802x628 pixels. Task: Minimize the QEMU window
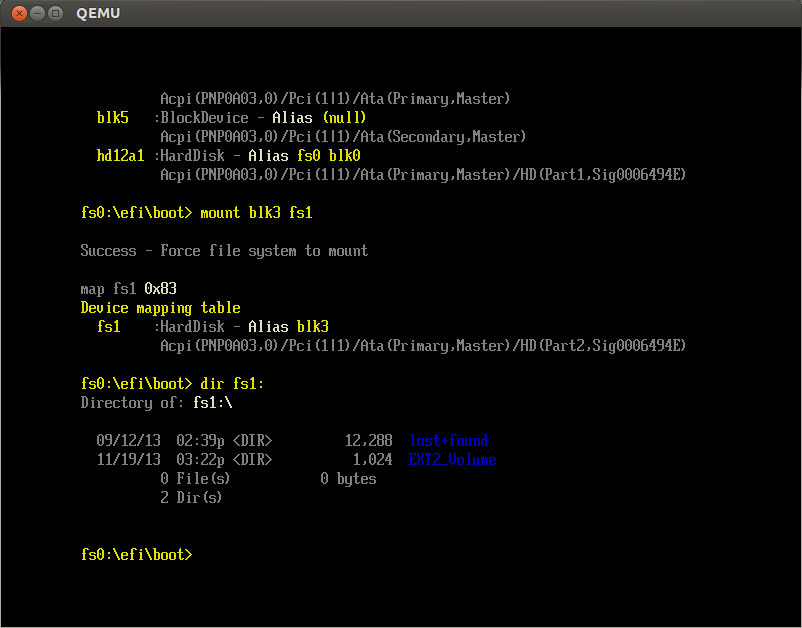coord(37,14)
